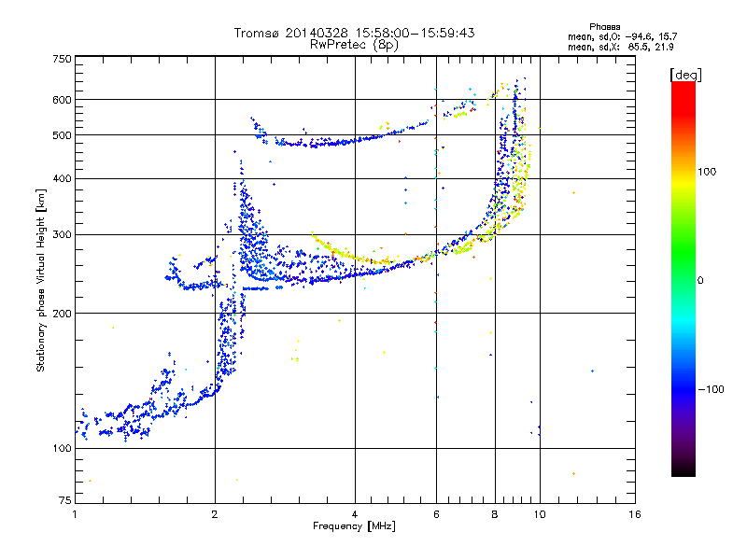
Task: Click the '16' x-axis tick label
Action: (635, 514)
